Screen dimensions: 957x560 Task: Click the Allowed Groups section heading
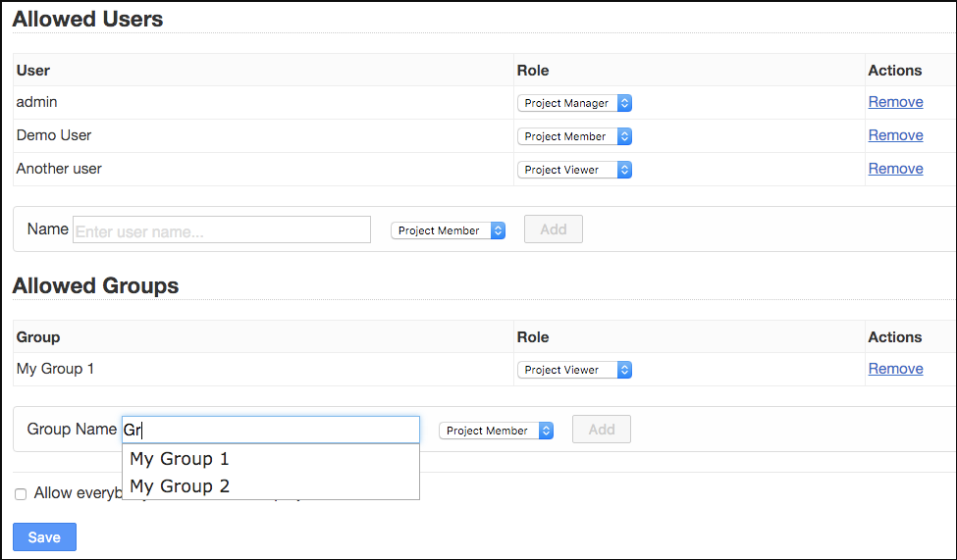tap(95, 286)
